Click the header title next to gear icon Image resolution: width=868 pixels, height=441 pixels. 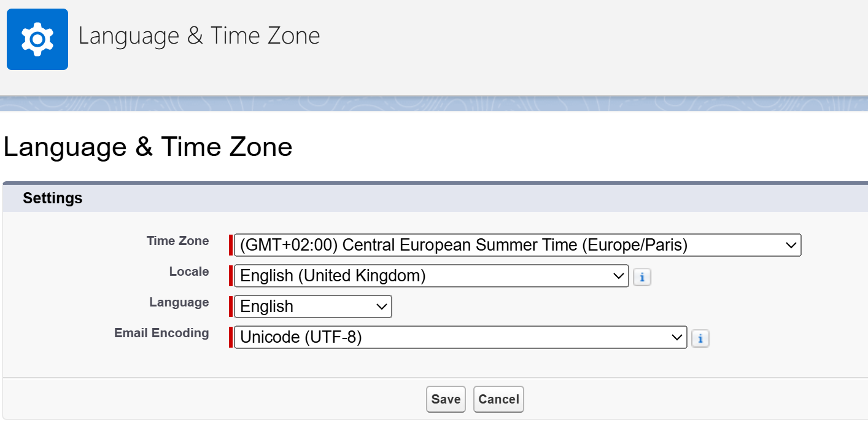click(199, 36)
